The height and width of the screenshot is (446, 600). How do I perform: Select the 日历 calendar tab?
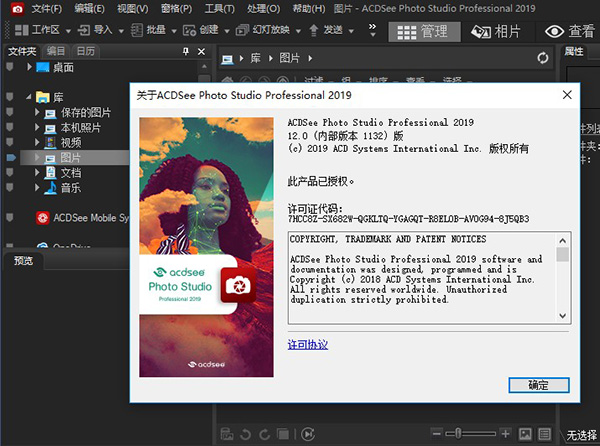(86, 51)
